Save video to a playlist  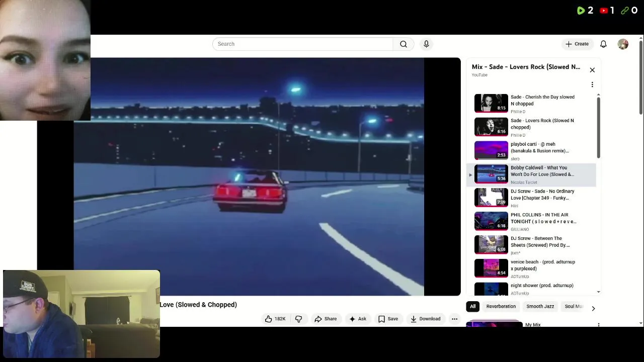click(x=388, y=319)
